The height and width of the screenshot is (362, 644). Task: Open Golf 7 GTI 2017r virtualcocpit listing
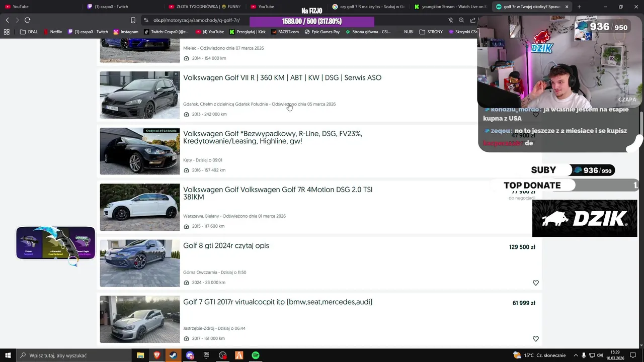coord(278,302)
